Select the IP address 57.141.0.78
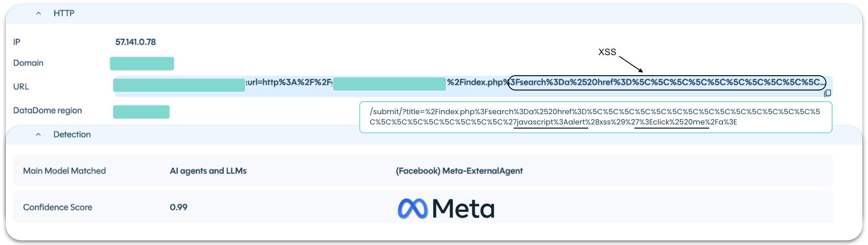The height and width of the screenshot is (245, 868). click(136, 42)
